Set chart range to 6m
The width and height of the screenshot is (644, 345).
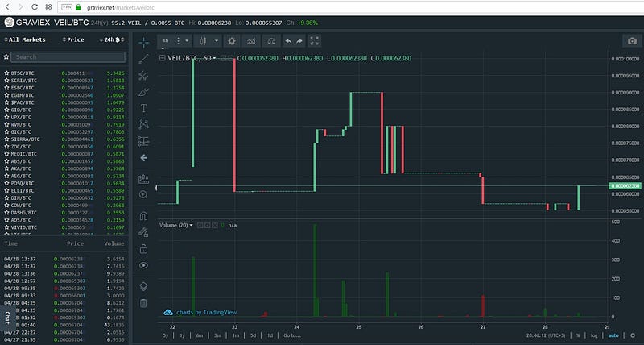200,335
